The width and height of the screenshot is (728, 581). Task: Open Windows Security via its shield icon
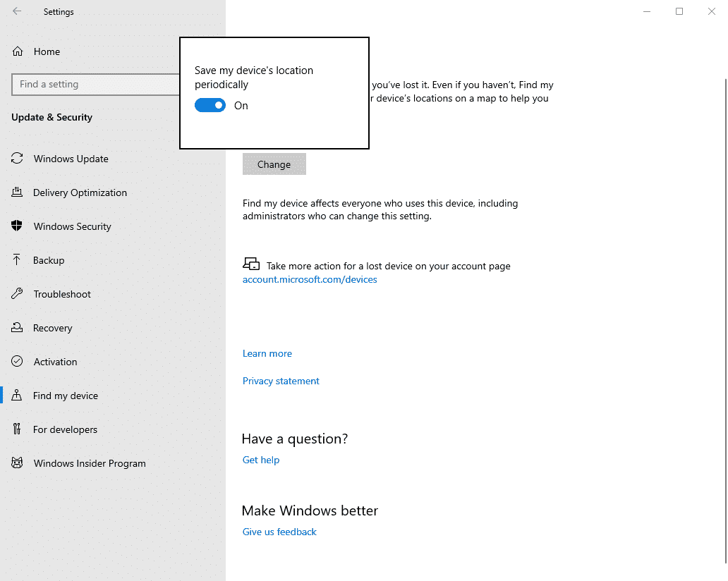click(x=17, y=226)
